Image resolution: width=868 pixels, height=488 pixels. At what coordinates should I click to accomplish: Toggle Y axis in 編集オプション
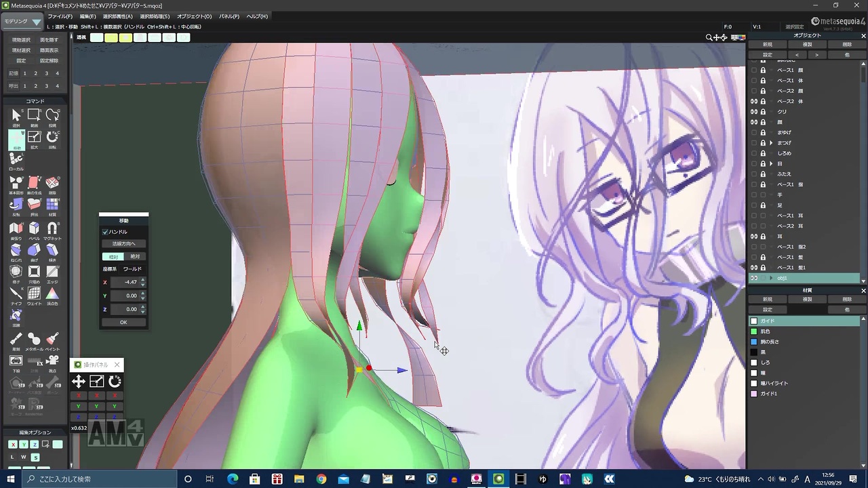click(x=24, y=445)
